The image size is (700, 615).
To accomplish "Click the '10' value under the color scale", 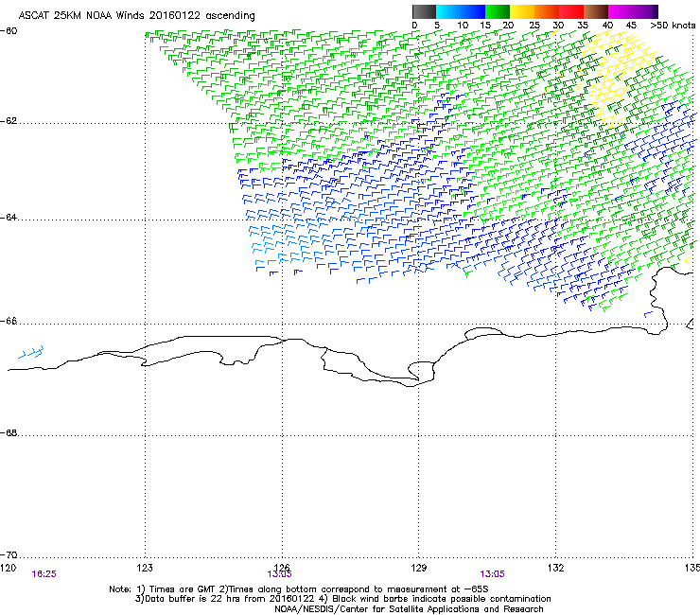I will point(463,26).
